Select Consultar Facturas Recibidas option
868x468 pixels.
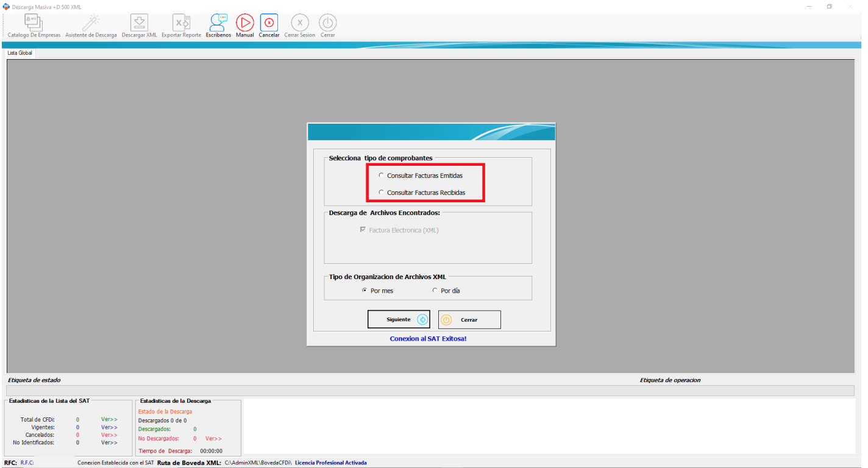(382, 192)
